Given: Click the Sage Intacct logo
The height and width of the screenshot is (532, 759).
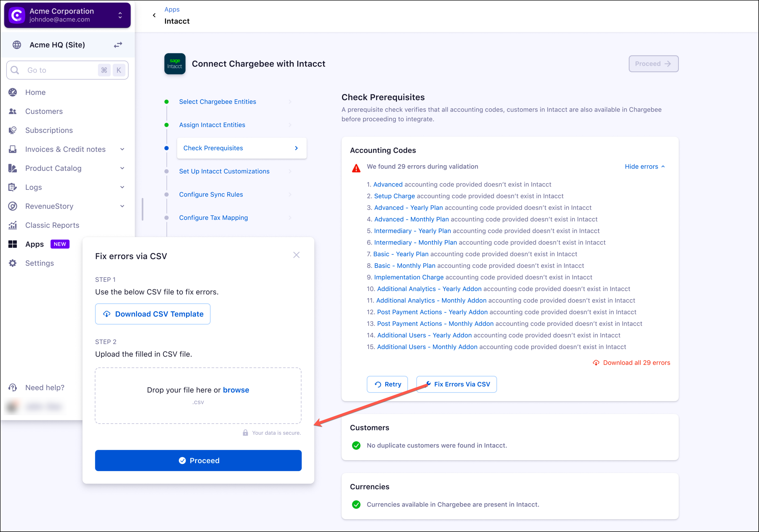Looking at the screenshot, I should [x=175, y=64].
